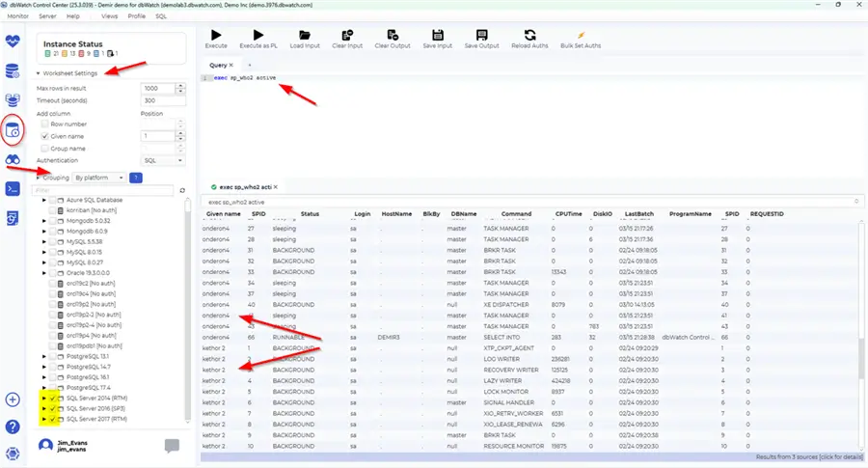This screenshot has width=868, height=468.
Task: Select the Query tab
Action: pos(218,66)
